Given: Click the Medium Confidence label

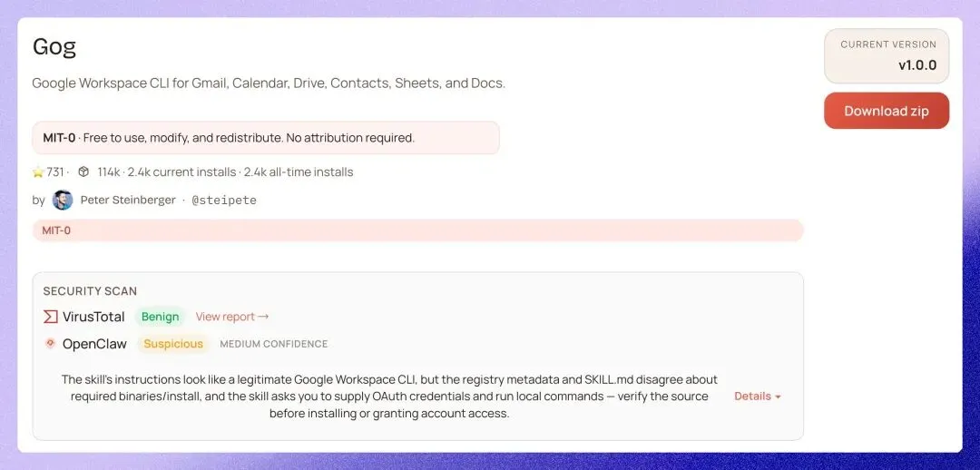Looking at the screenshot, I should pos(274,345).
